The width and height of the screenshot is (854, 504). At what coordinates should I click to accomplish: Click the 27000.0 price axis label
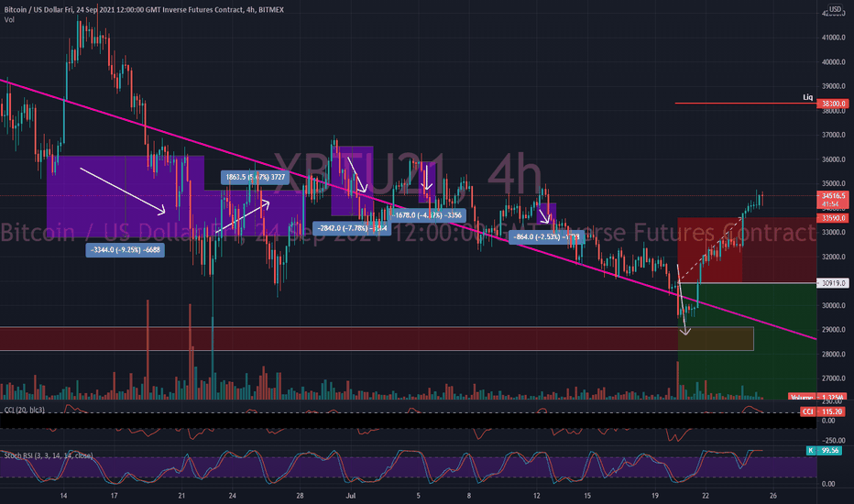pos(833,378)
